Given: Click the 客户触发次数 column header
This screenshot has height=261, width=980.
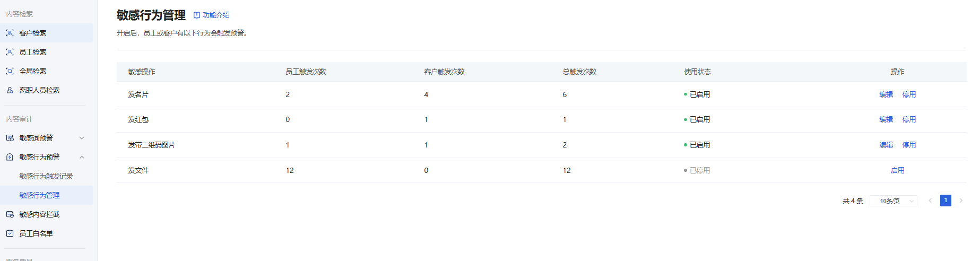Looking at the screenshot, I should (444, 72).
